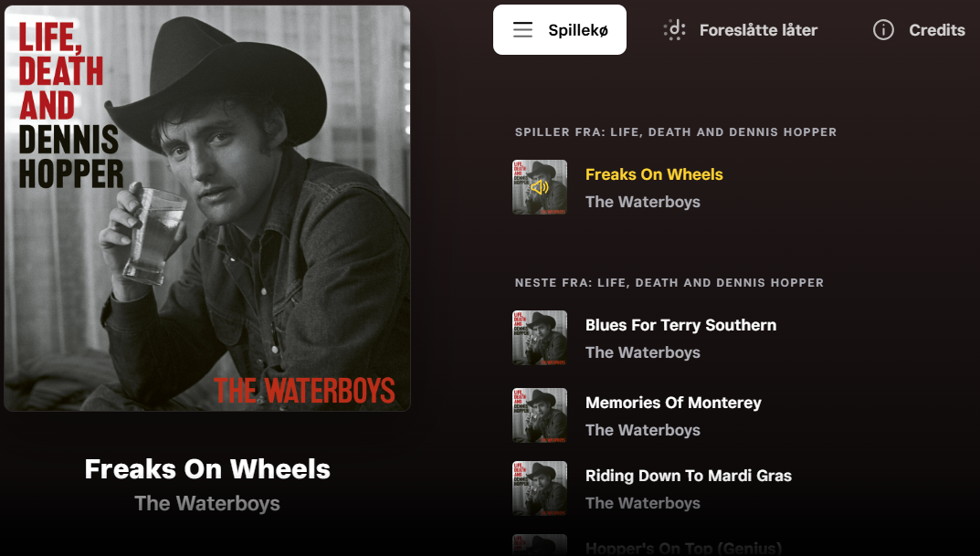Click The Waterboys under Blues For Terry Southern
The height and width of the screenshot is (556, 980).
pos(642,352)
